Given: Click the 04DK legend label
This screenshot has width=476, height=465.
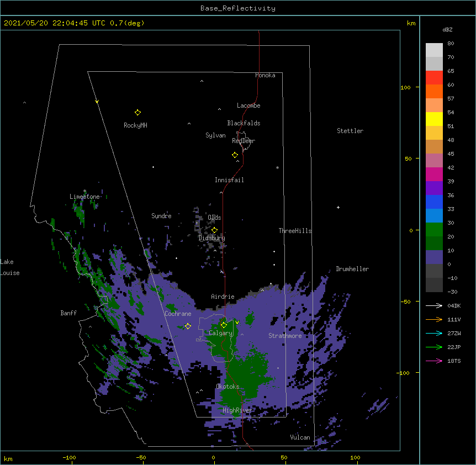Looking at the screenshot, I should tap(454, 305).
